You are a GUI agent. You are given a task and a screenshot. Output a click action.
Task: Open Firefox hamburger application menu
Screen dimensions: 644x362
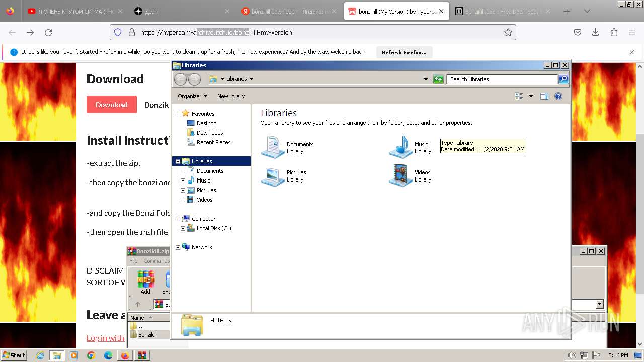point(632,32)
